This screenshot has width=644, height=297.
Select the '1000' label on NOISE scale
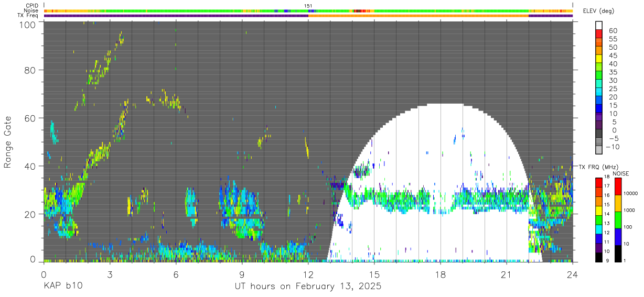[629, 211]
